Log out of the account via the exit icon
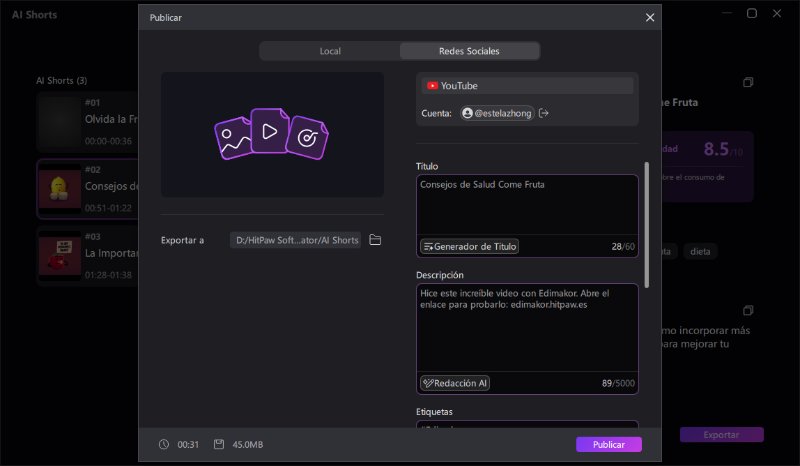 (544, 113)
